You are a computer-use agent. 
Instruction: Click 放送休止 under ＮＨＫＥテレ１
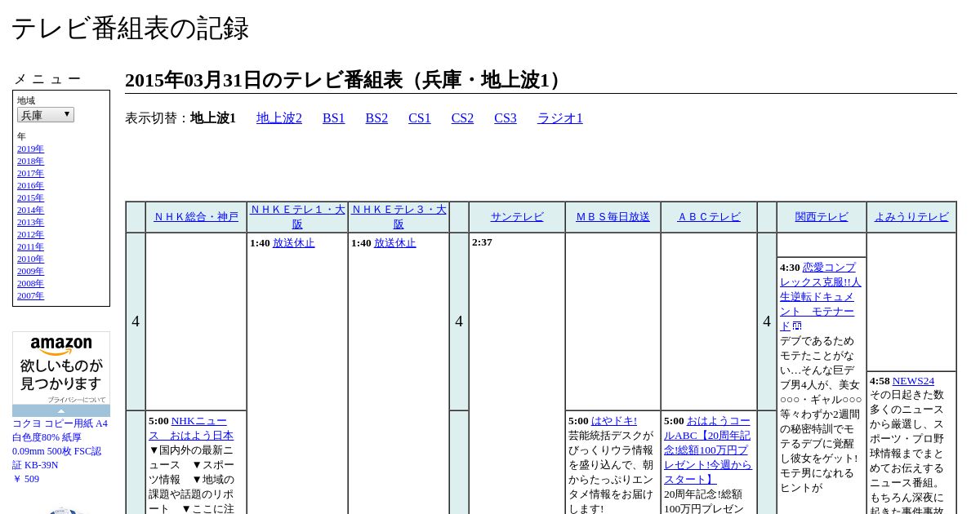pos(294,243)
